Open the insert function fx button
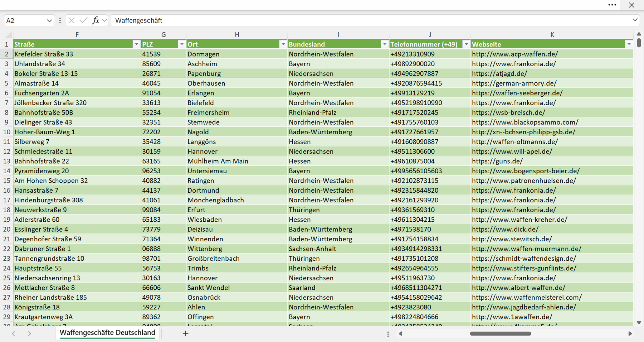This screenshot has width=644, height=342. (96, 20)
